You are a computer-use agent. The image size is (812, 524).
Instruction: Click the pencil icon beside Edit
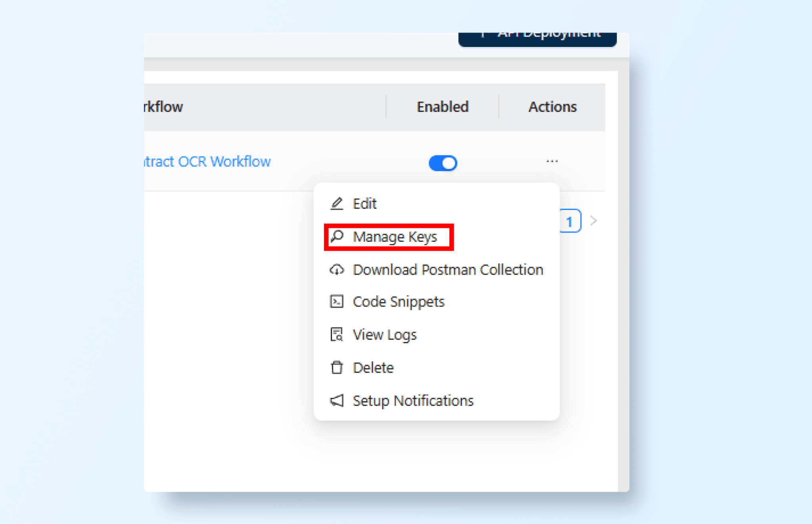coord(337,203)
